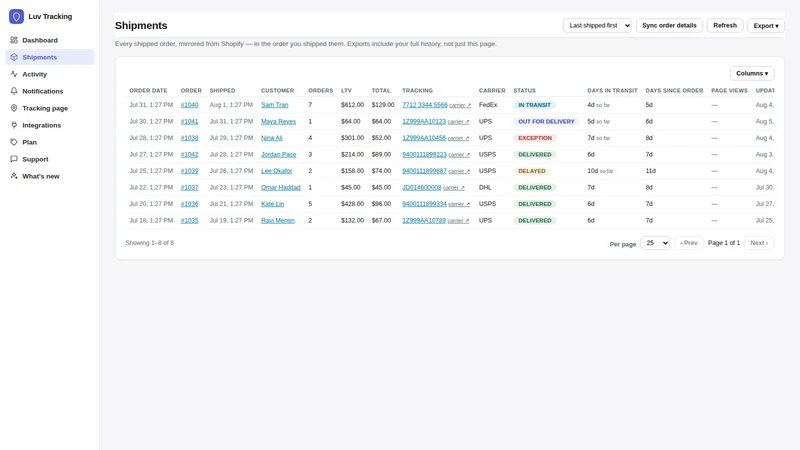Screen dimensions: 800x450
Task: Click the DAYS IN TRANSIT column header
Action: pyautogui.click(x=612, y=91)
